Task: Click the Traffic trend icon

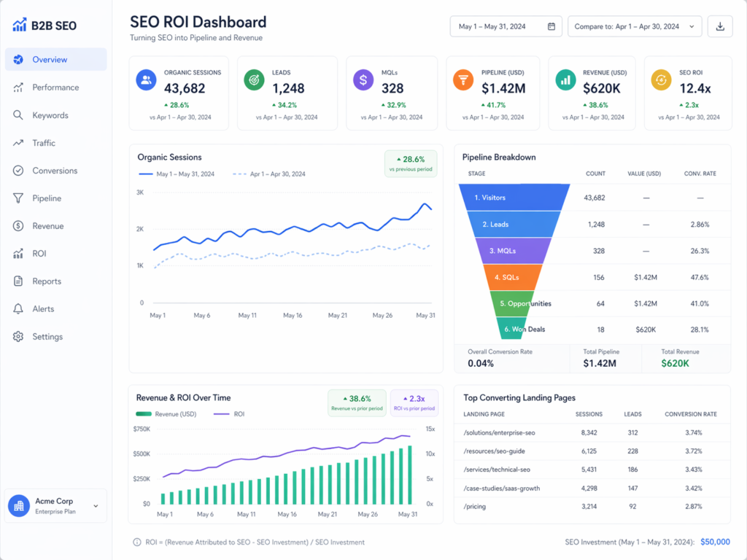Action: pyautogui.click(x=18, y=143)
